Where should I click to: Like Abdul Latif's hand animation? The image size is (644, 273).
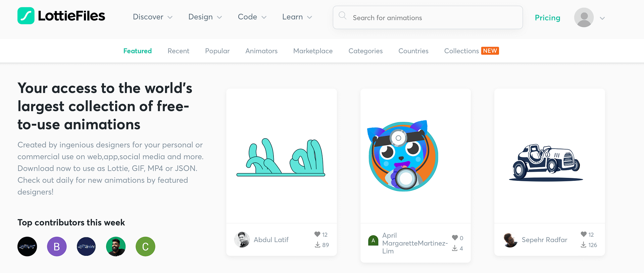[317, 234]
